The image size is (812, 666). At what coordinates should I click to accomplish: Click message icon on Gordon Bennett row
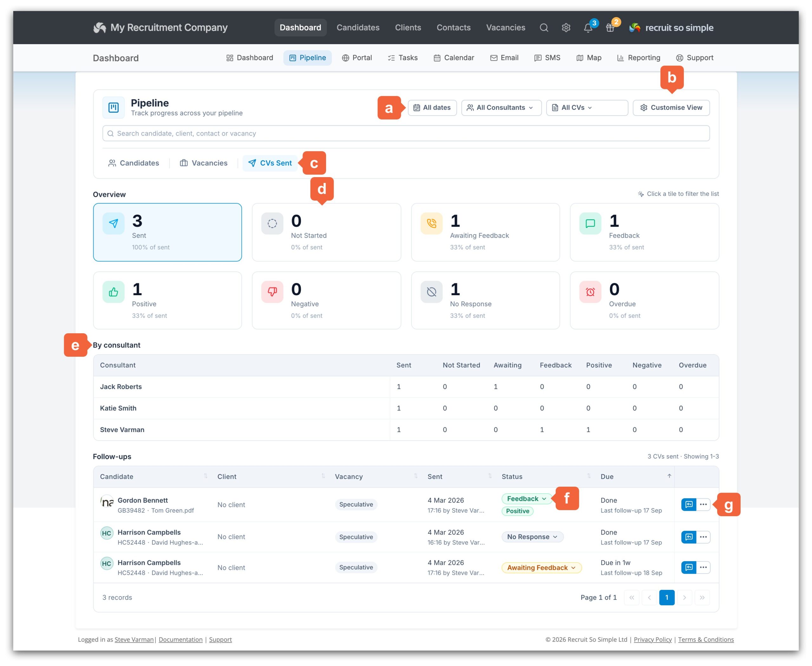689,504
